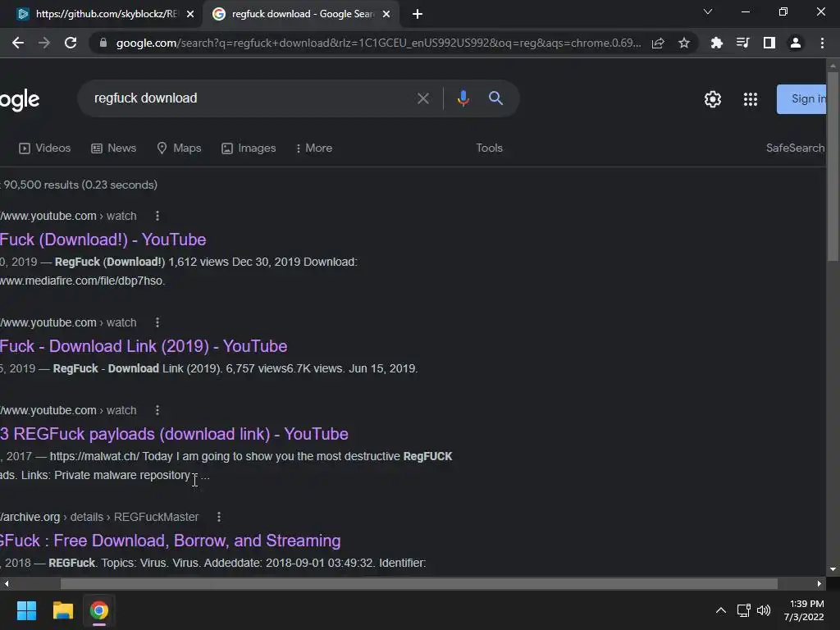The image size is (840, 630).
Task: Open REGFuck payloads YouTube result
Action: 174,434
